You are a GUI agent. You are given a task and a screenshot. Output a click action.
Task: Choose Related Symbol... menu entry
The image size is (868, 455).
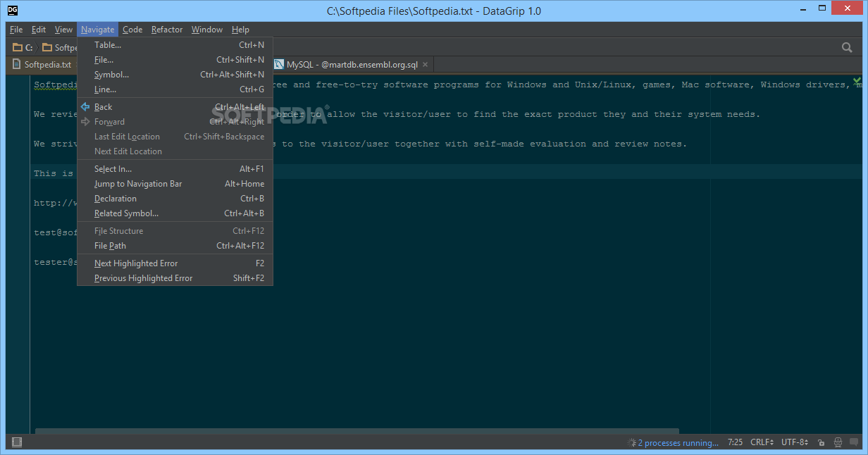coord(175,213)
